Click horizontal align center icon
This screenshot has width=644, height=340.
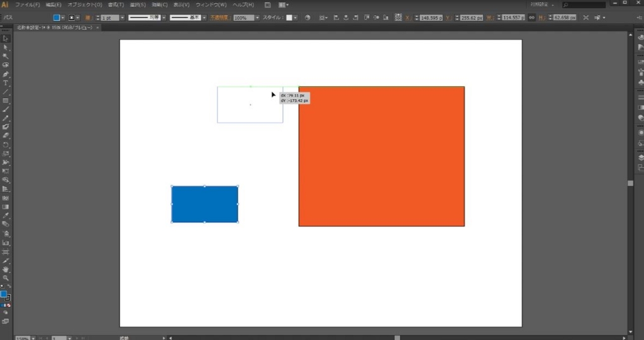coord(346,18)
